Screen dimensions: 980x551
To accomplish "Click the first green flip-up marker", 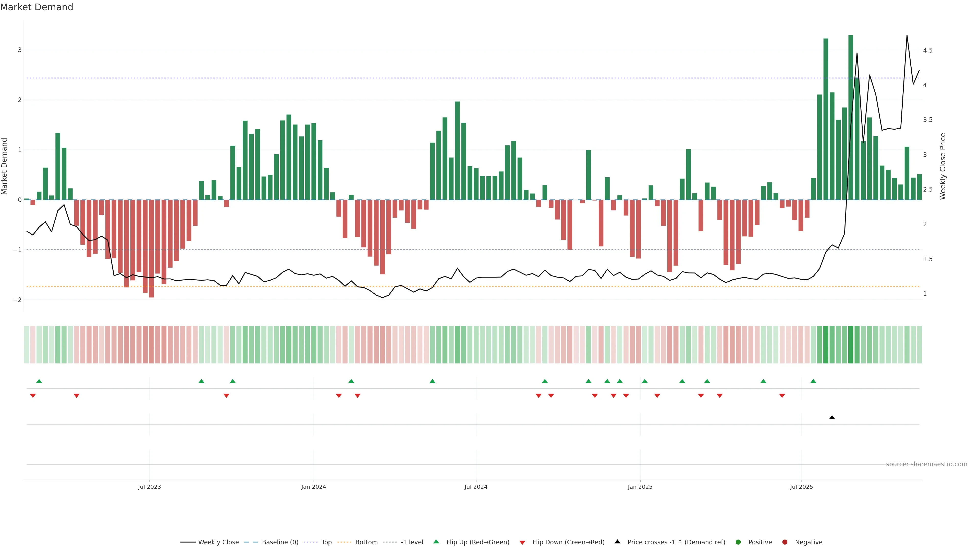I will [x=39, y=381].
